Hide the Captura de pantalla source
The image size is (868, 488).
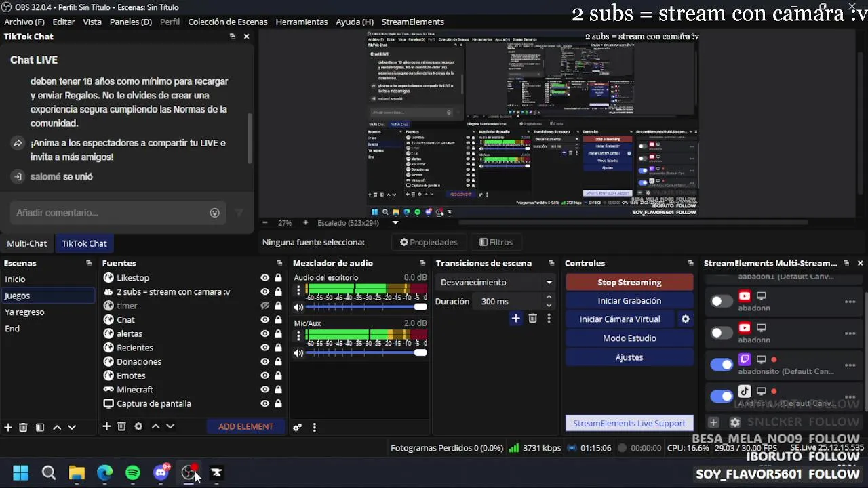coord(265,404)
